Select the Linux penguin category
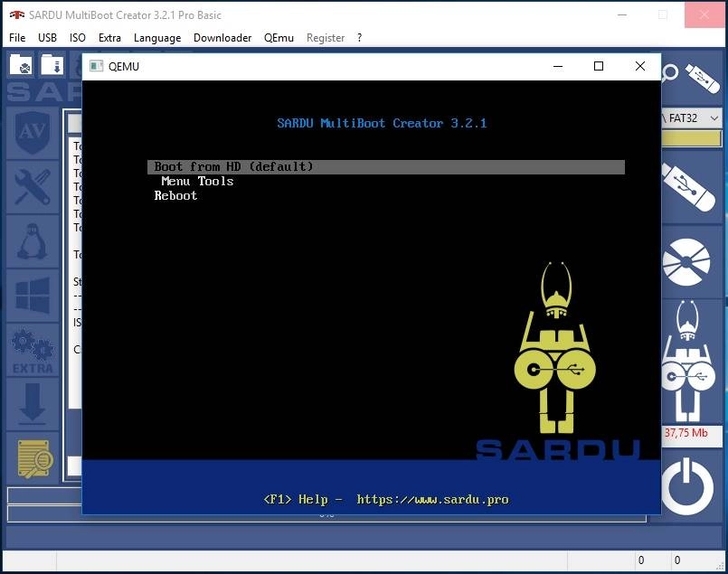This screenshot has width=728, height=574. 33,241
